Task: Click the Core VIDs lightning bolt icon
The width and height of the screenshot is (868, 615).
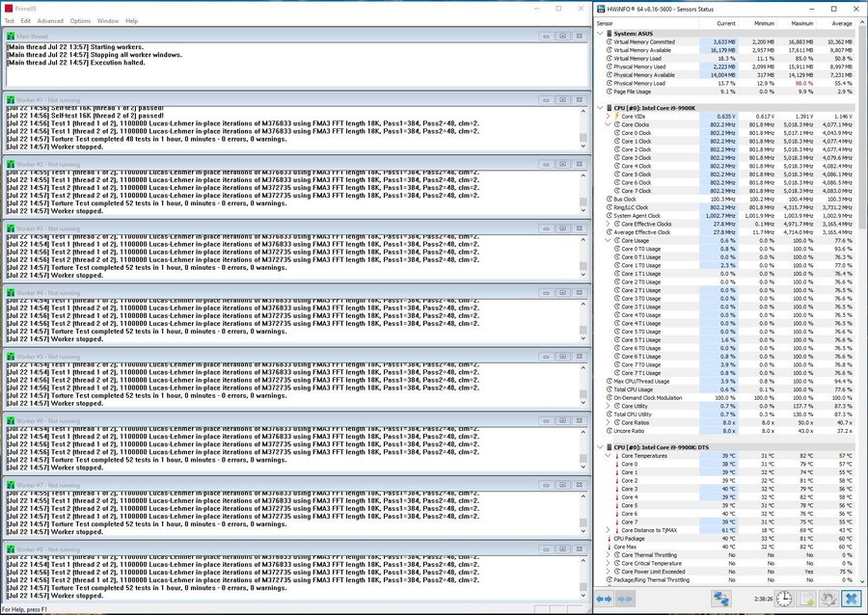Action: coord(616,116)
